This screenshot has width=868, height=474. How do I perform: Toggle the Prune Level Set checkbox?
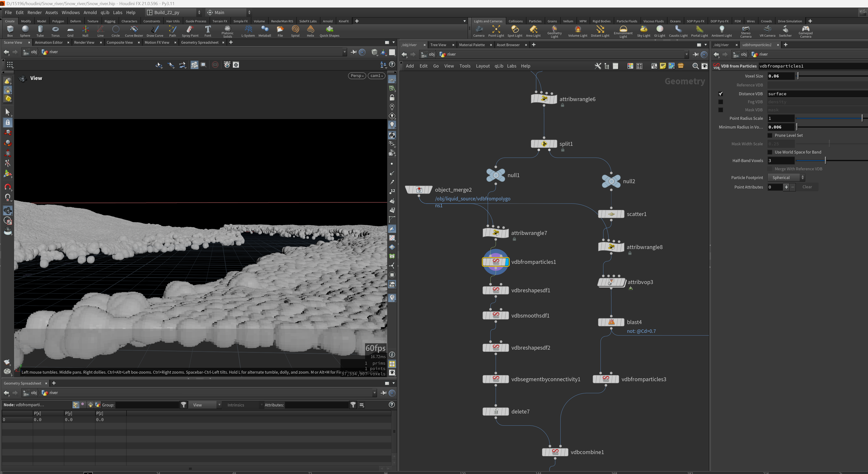(770, 135)
